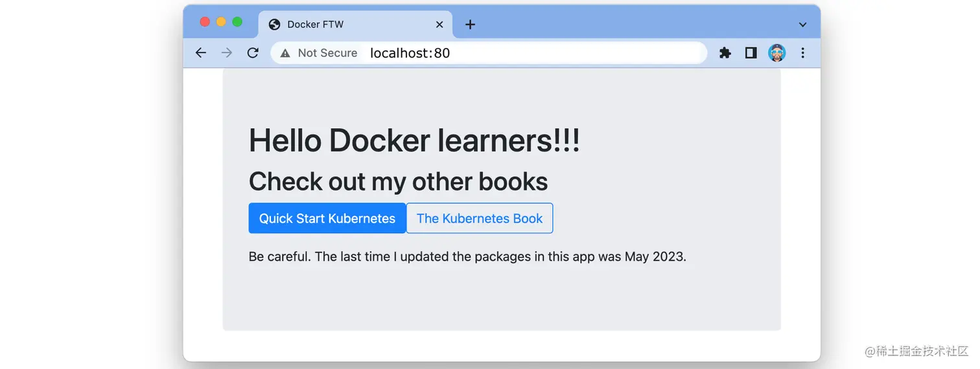Open The Kubernetes Book link

tap(480, 218)
